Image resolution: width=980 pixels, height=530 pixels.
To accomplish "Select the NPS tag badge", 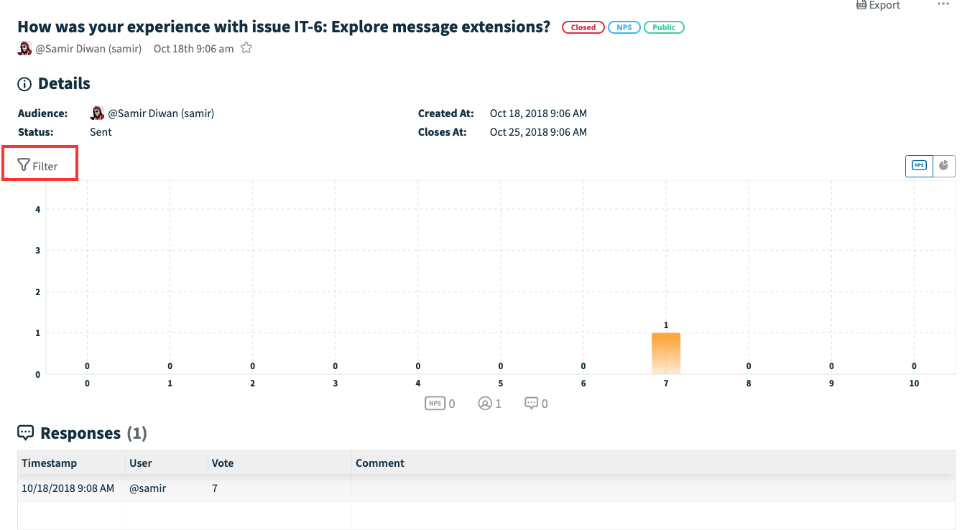I will pos(624,27).
